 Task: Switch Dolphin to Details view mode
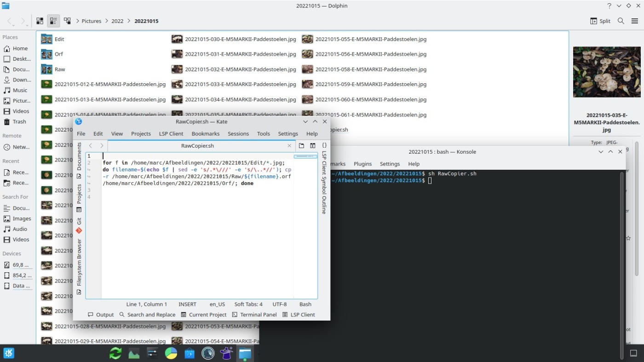(67, 21)
